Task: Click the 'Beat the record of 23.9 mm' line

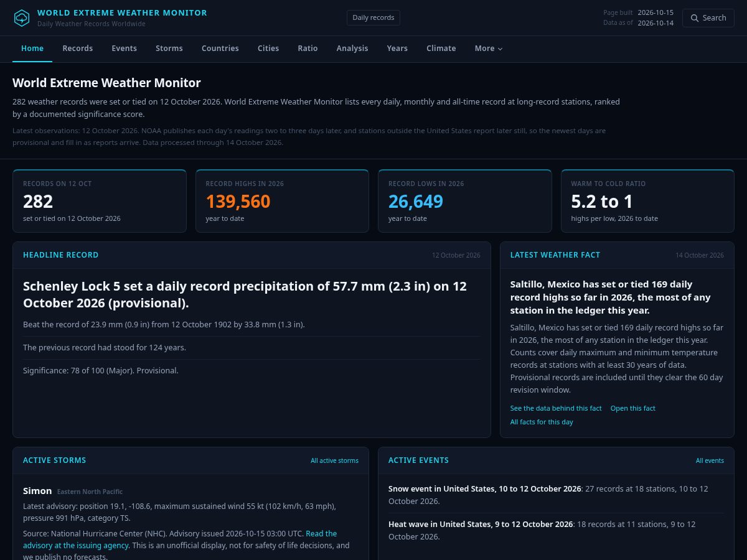Action: (x=164, y=324)
